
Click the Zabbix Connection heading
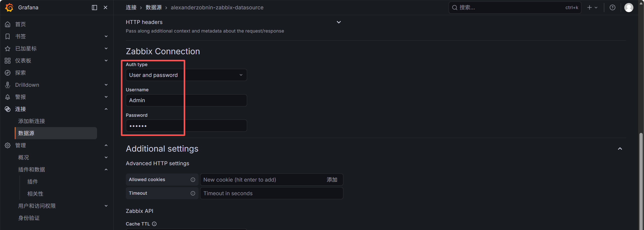click(x=163, y=51)
